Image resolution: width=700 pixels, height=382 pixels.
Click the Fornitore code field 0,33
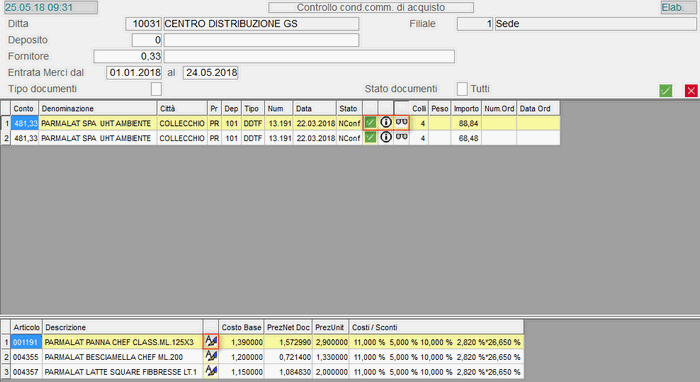tap(128, 56)
